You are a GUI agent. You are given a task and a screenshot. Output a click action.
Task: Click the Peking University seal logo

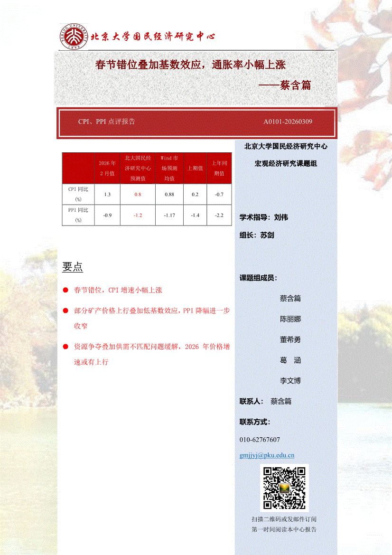pos(74,37)
